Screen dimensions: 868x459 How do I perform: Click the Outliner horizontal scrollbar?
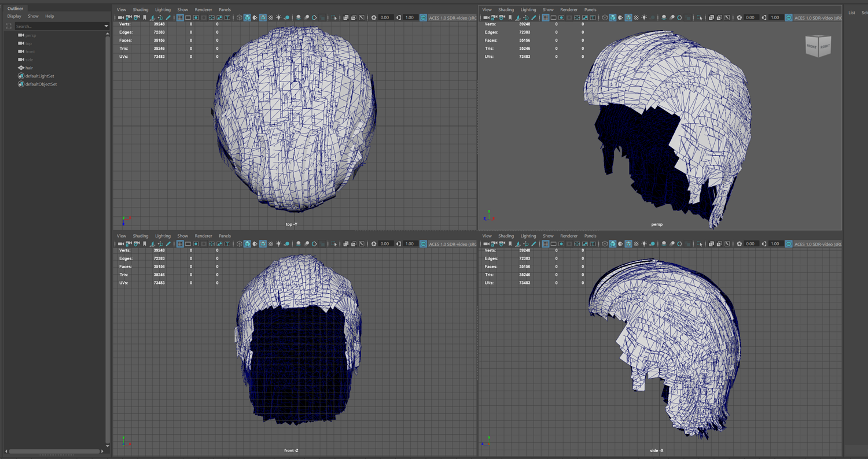pos(54,451)
